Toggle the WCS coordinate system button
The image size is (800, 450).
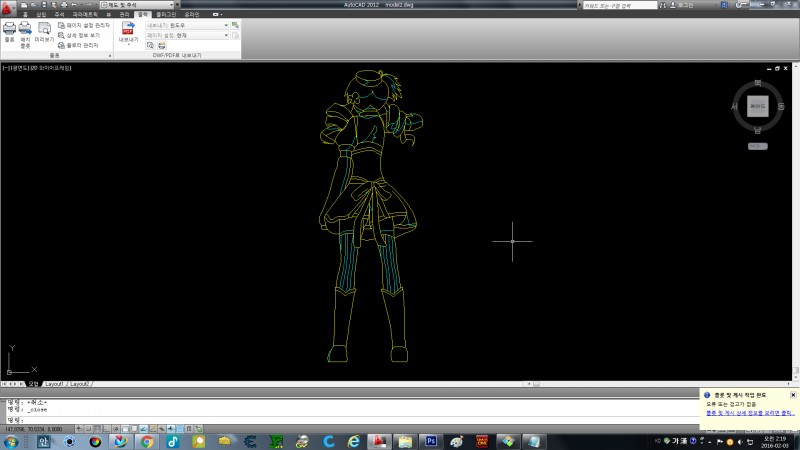click(x=757, y=146)
